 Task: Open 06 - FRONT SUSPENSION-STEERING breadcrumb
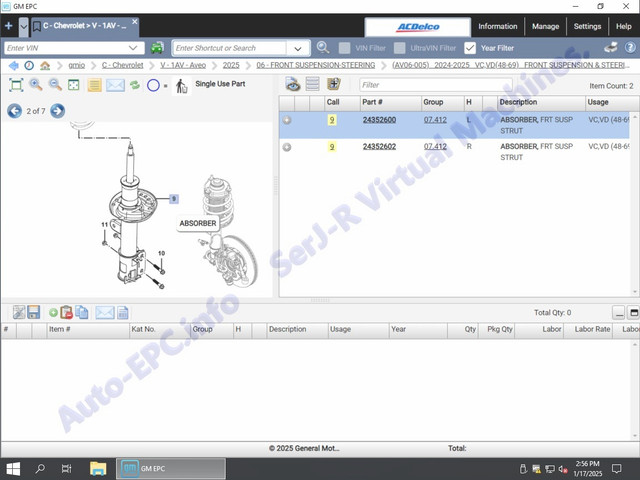pyautogui.click(x=316, y=65)
